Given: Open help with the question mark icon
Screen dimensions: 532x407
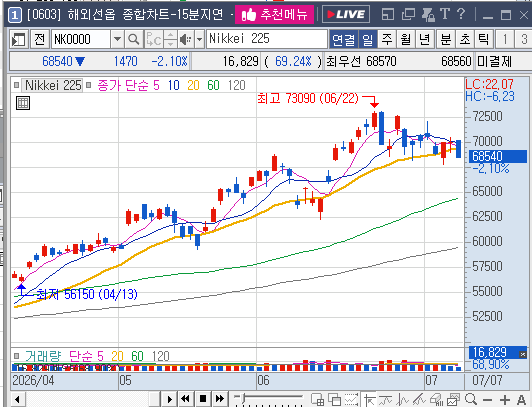Looking at the screenshot, I should coord(461,14).
